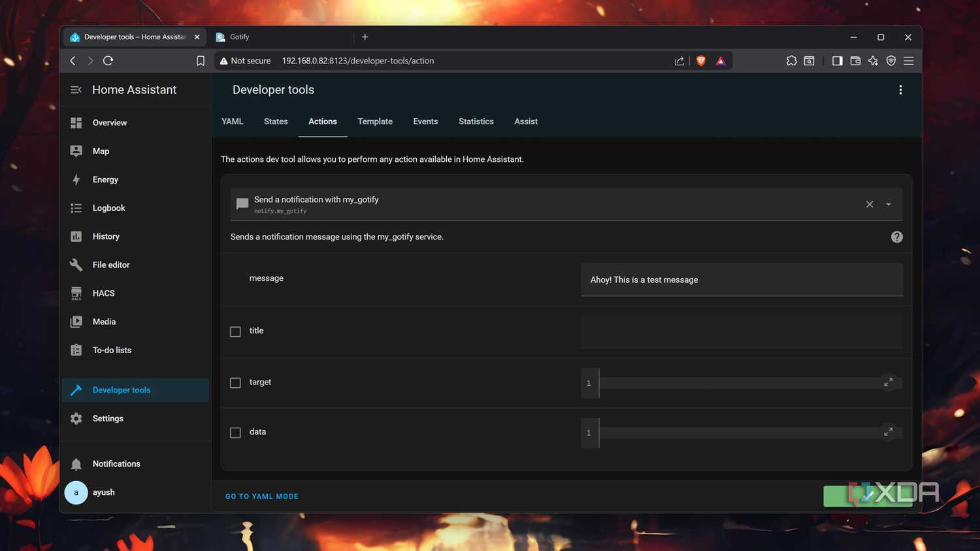Screen dimensions: 980x551
Task: Switch to the Template tab
Action: point(375,121)
